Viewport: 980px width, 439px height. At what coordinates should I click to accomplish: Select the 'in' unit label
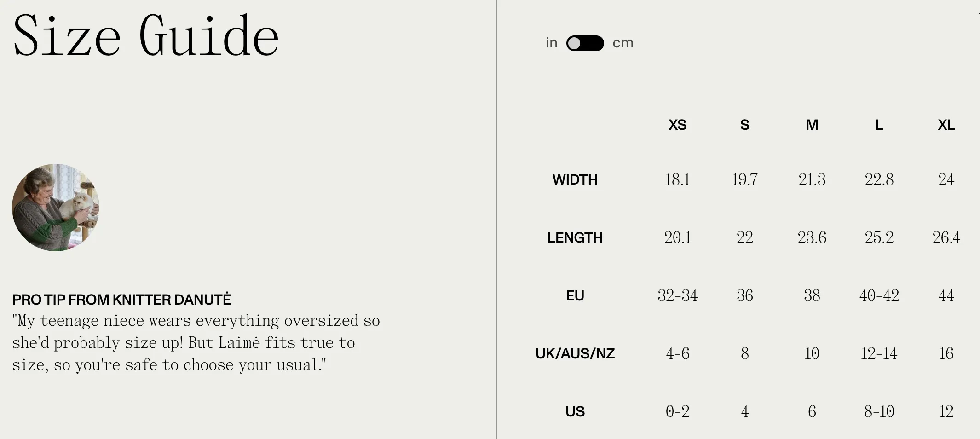tap(551, 43)
